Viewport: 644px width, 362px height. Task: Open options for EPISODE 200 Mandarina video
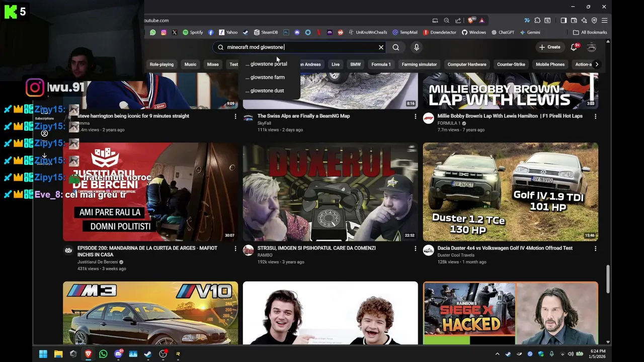click(x=235, y=249)
